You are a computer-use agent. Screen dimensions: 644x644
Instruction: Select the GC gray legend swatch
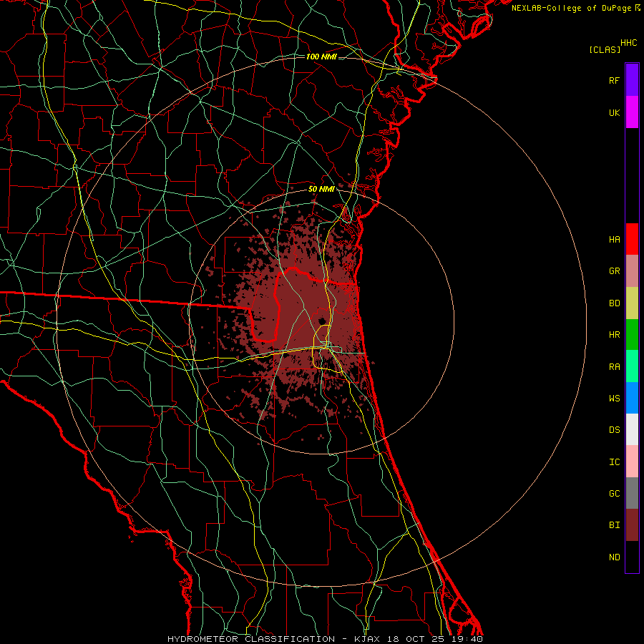pyautogui.click(x=632, y=493)
